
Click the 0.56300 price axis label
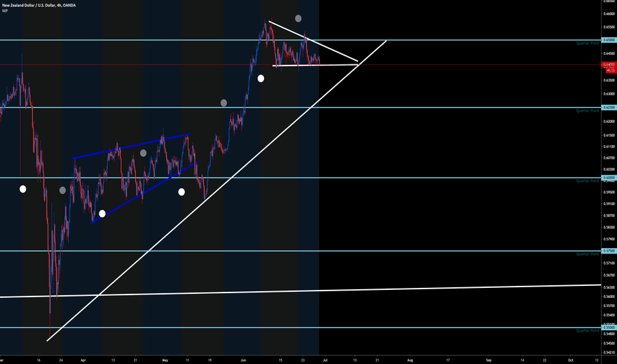609,287
